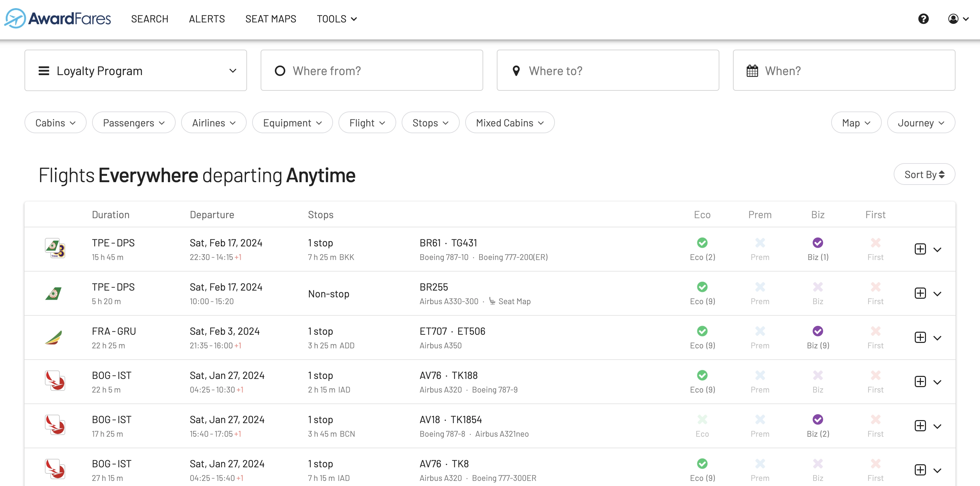Focus the Where from? input
The height and width of the screenshot is (486, 980).
(x=372, y=70)
